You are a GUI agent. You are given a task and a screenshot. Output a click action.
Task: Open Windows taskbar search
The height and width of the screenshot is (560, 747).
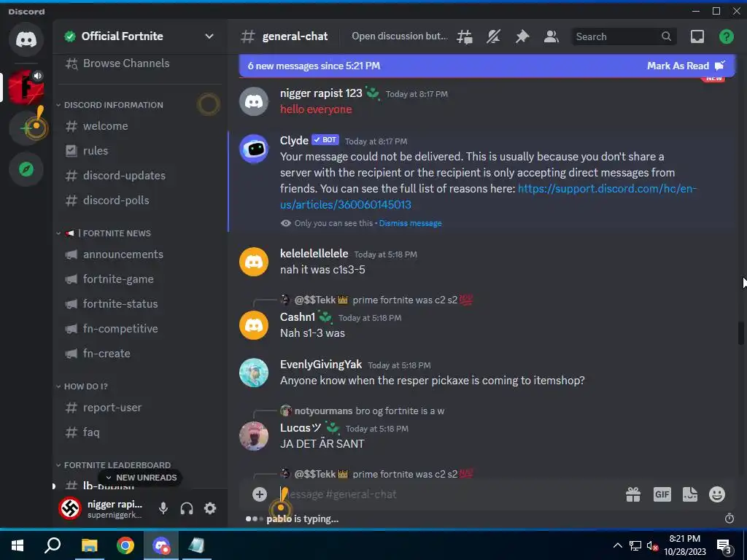coord(53,545)
